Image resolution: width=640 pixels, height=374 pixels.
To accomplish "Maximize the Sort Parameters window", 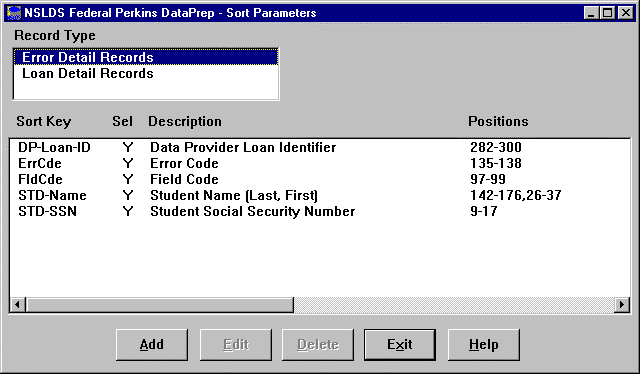I will click(x=607, y=13).
